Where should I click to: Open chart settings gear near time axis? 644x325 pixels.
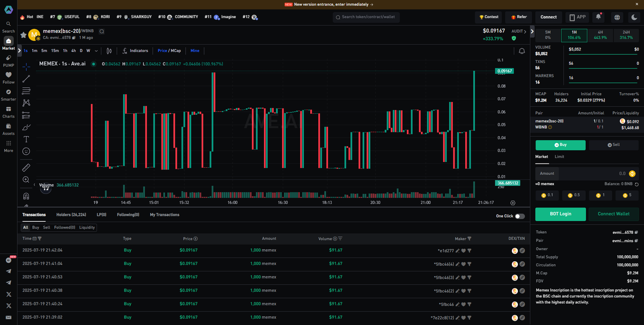(513, 203)
